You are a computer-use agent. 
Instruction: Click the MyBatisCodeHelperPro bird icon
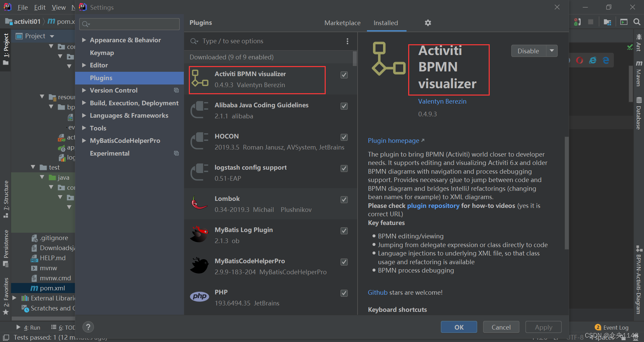point(199,265)
